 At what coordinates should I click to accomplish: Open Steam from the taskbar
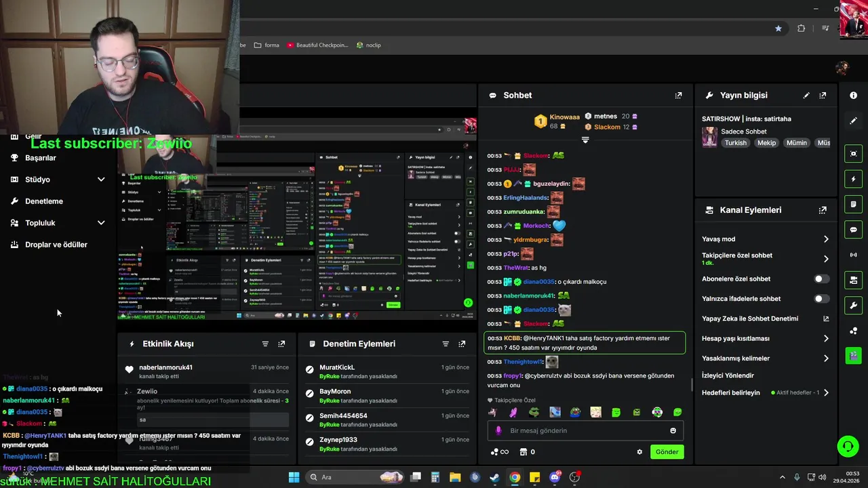tap(494, 477)
